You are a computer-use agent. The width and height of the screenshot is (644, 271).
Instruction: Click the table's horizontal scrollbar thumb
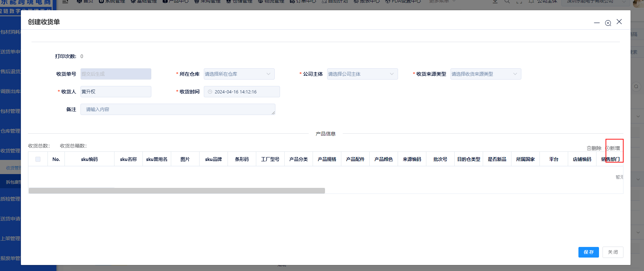(177, 191)
